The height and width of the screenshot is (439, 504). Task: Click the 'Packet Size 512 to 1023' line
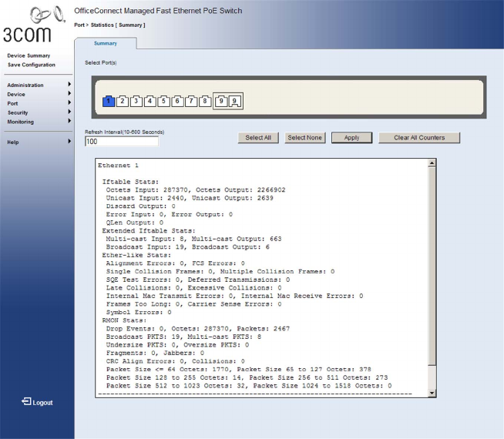tap(249, 386)
